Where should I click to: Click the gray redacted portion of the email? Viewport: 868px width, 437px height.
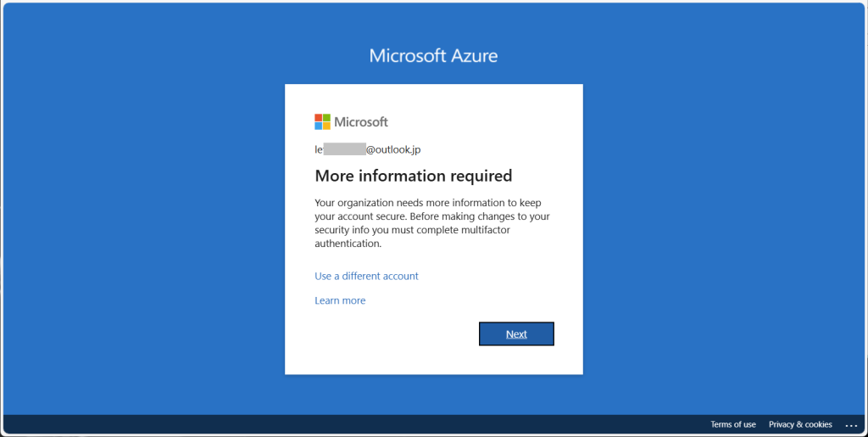pos(344,149)
